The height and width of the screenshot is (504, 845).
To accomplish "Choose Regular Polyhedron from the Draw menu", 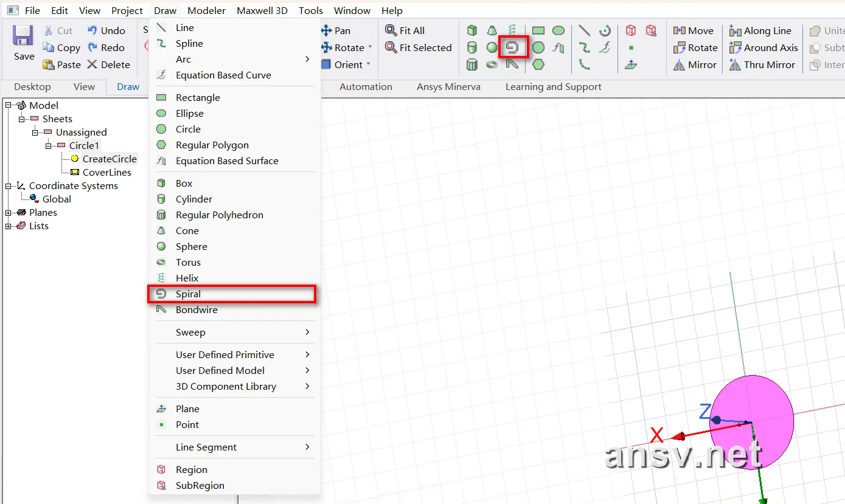I will 235,215.
